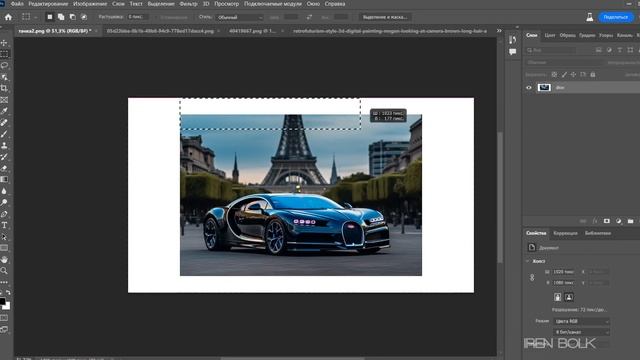Enable Intersect with selection mode
640x360 pixels.
pyautogui.click(x=84, y=17)
